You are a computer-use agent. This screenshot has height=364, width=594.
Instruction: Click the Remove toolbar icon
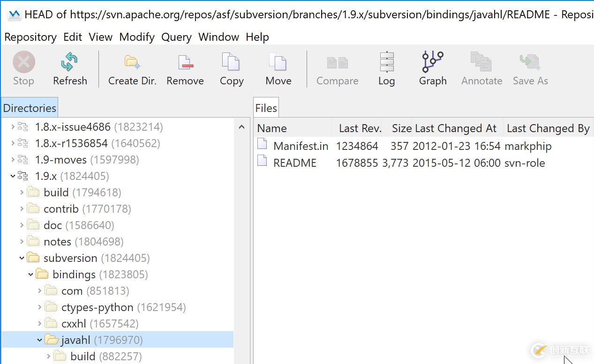tap(185, 62)
